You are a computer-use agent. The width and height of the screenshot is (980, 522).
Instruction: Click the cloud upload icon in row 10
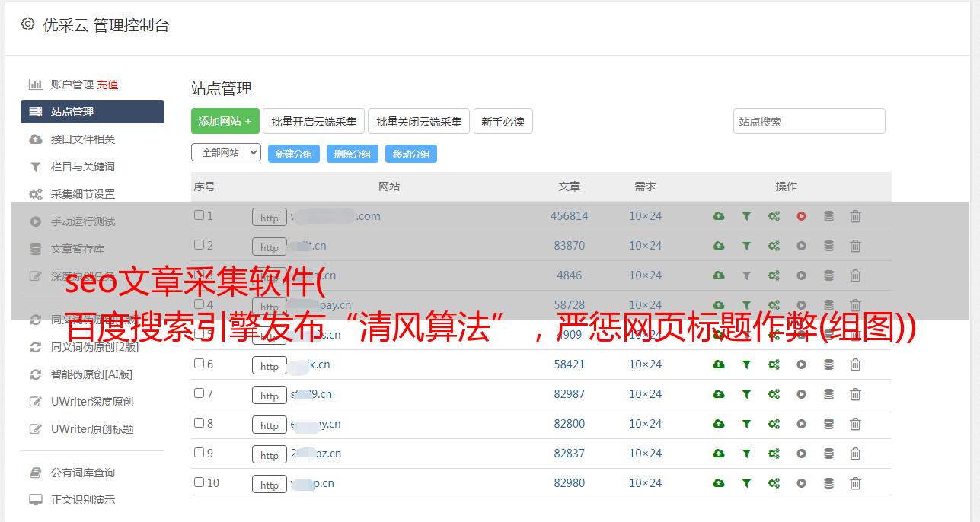point(719,483)
